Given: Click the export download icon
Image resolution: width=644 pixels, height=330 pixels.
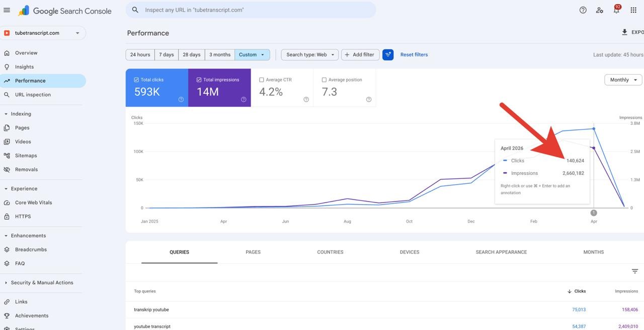Looking at the screenshot, I should (x=624, y=32).
